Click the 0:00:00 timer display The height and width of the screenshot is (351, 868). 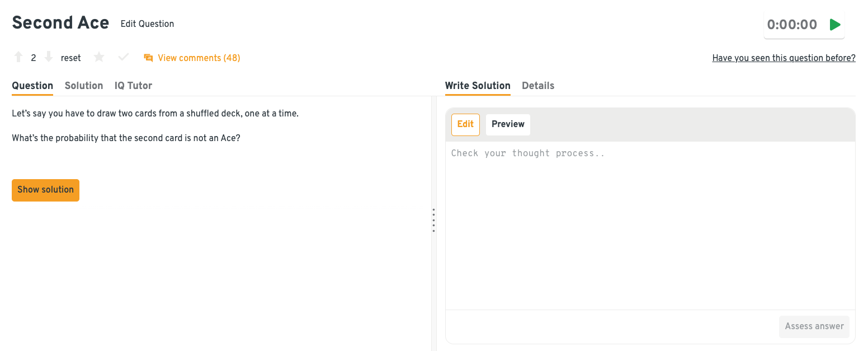click(792, 25)
